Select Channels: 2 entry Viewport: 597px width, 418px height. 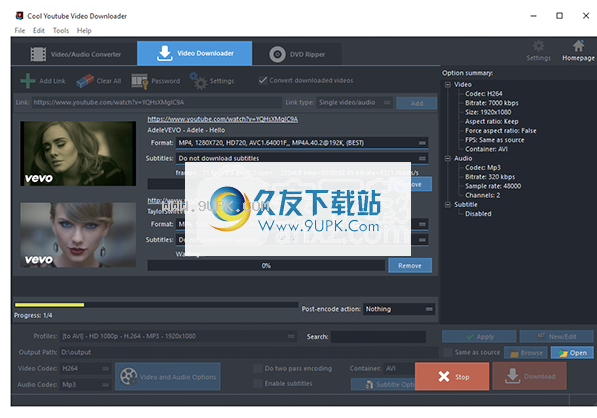(482, 195)
